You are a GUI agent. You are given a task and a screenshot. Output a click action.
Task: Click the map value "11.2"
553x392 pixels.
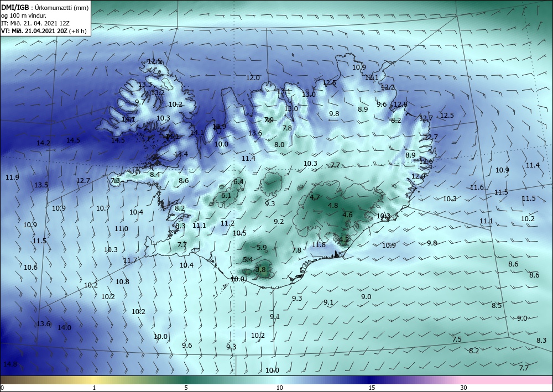pos(227,223)
